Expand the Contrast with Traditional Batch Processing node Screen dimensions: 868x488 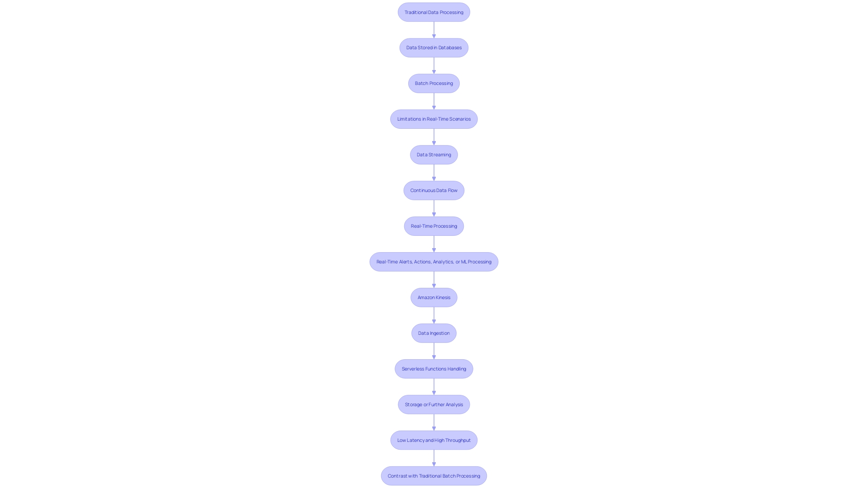coord(434,475)
